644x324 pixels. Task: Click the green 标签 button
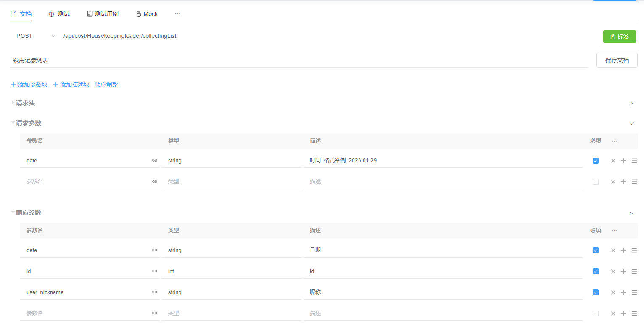coord(619,37)
